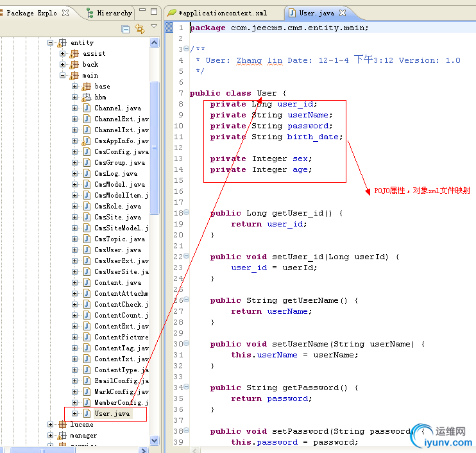Image resolution: width=476 pixels, height=453 pixels.
Task: Fold the Javadoc comment at line 3
Action: point(187,49)
